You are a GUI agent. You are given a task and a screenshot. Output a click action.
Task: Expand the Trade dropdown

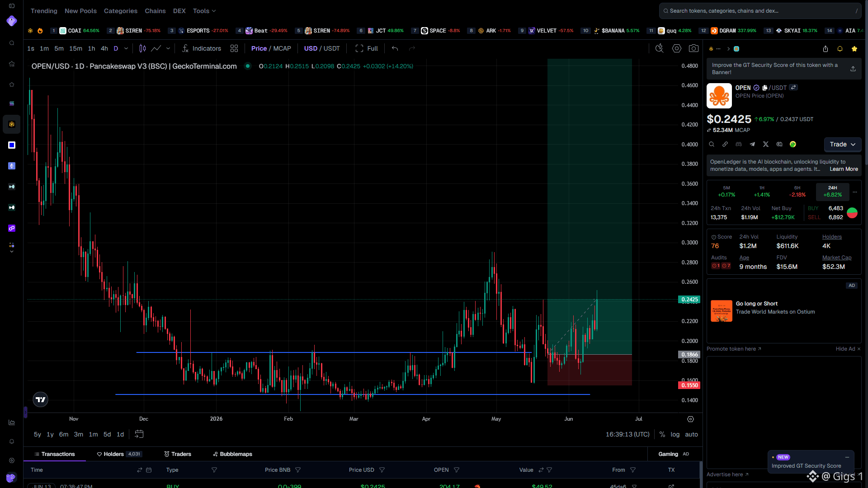pos(843,145)
